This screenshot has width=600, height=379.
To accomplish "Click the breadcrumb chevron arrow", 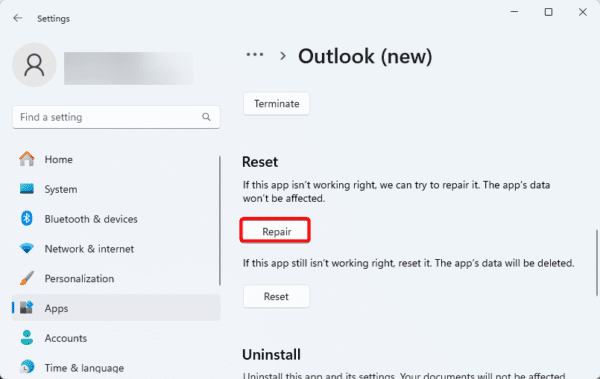I will (x=283, y=56).
